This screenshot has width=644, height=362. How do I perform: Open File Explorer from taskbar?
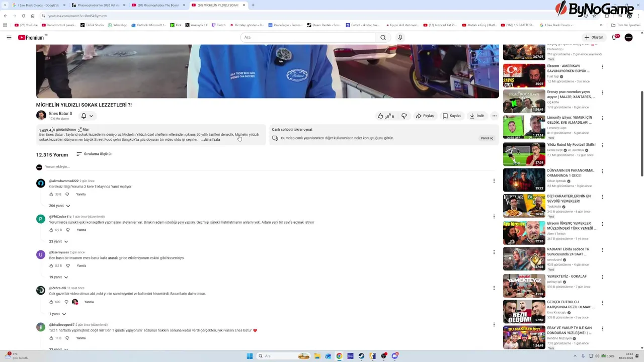click(x=317, y=356)
